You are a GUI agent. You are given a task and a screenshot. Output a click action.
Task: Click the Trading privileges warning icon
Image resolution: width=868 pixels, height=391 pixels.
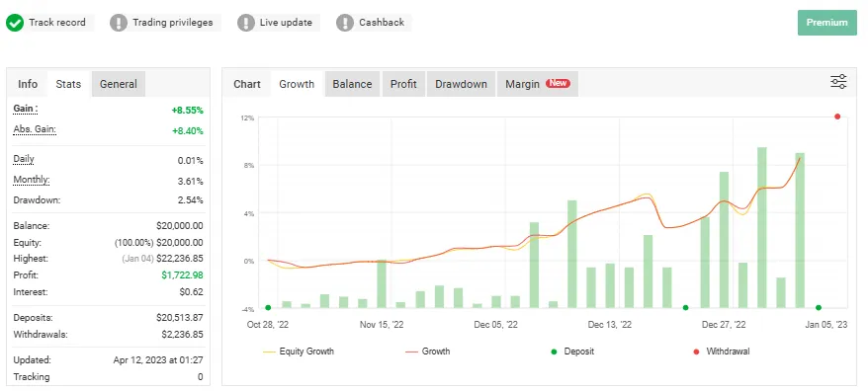[x=119, y=23]
